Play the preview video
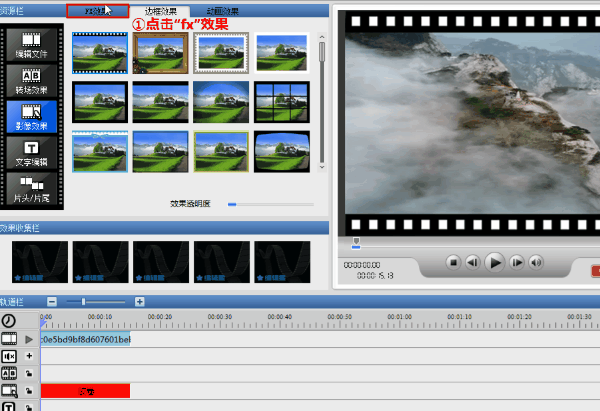 495,263
